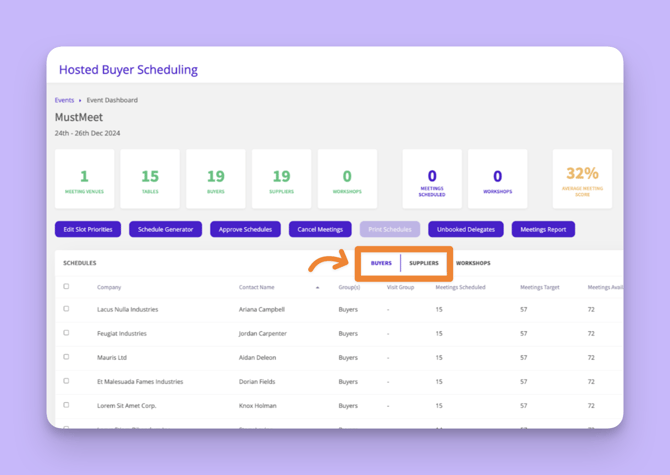Click the breadcrumb separator arrow after Events

[80, 100]
